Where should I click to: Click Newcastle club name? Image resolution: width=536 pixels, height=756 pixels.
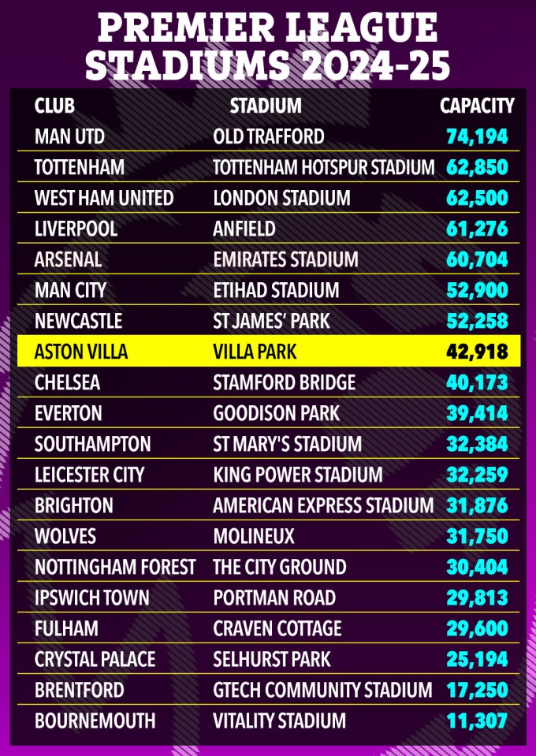coord(78,321)
